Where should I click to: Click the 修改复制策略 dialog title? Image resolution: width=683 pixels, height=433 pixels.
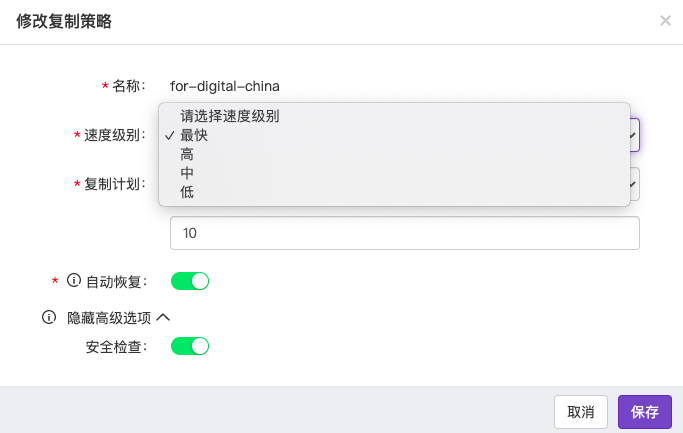(64, 21)
